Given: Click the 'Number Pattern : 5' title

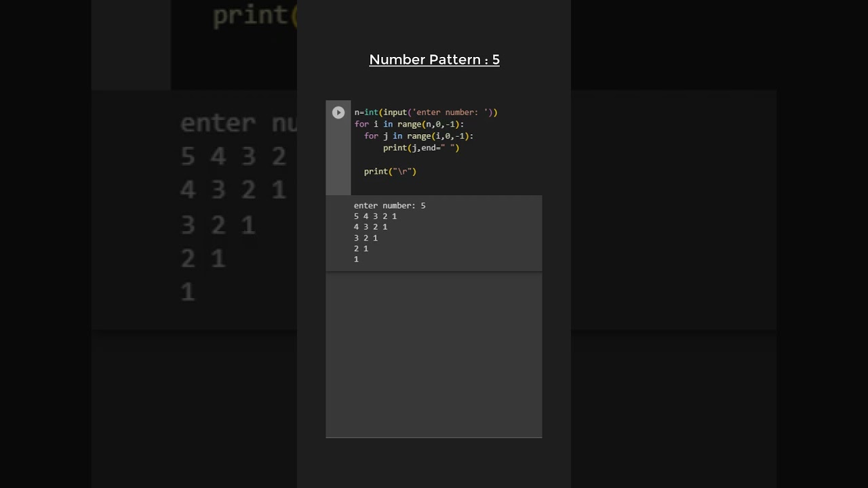Looking at the screenshot, I should click(x=434, y=60).
